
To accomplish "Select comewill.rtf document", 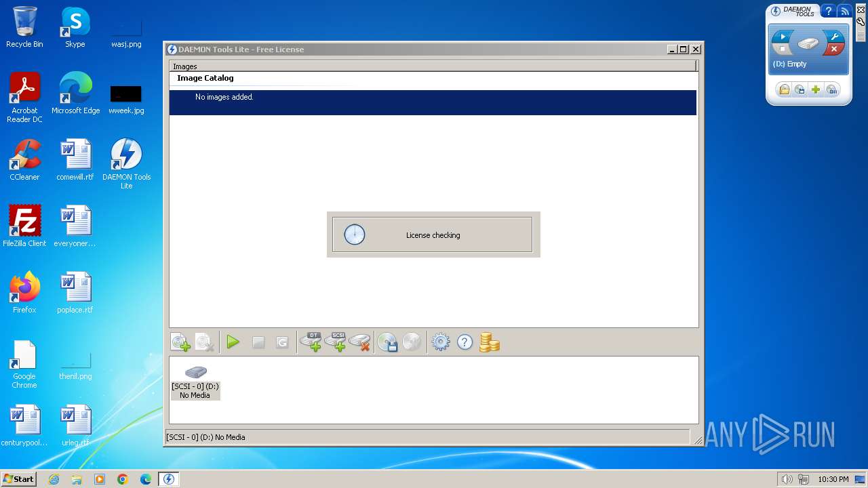I will tap(75, 160).
